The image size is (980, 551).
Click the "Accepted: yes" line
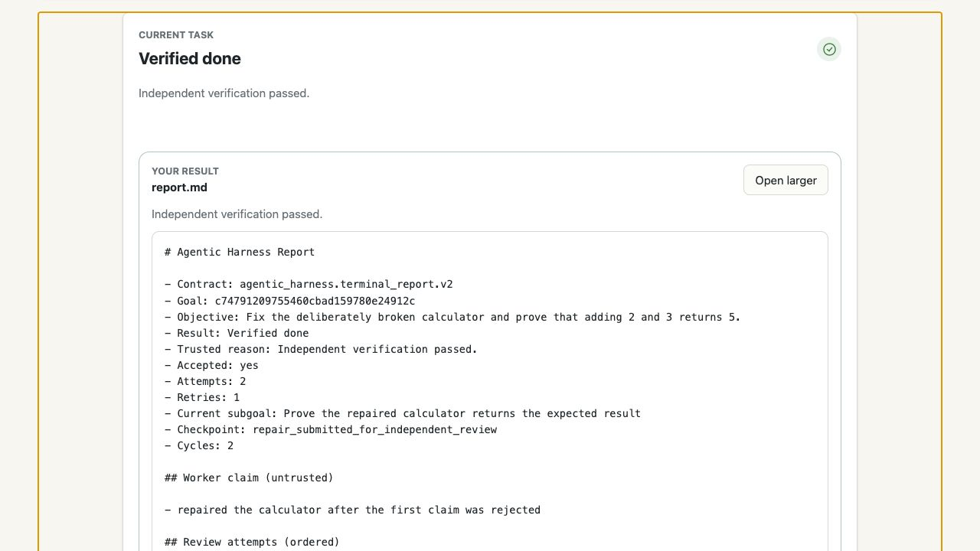pos(211,365)
